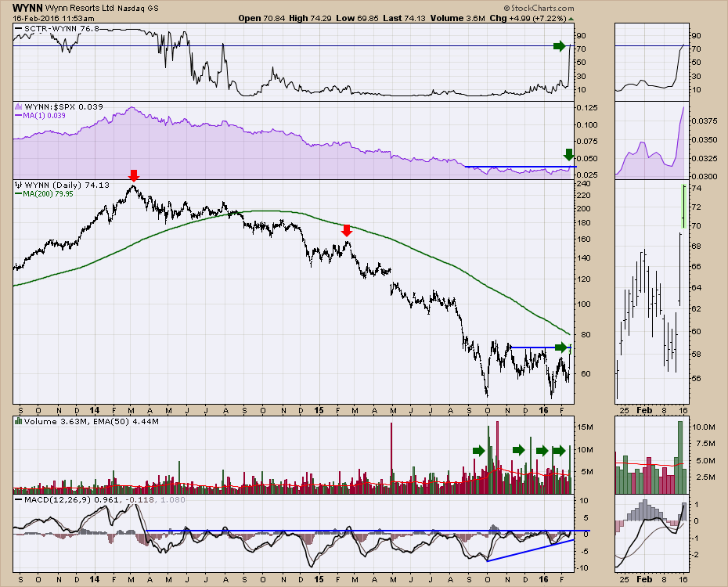Screen dimensions: 728x587
Task: Click the Low 69.85 value
Action: [x=357, y=18]
